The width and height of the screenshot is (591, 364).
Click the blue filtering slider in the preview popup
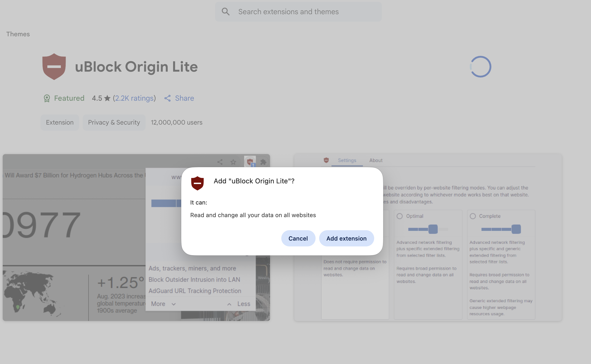[166, 203]
